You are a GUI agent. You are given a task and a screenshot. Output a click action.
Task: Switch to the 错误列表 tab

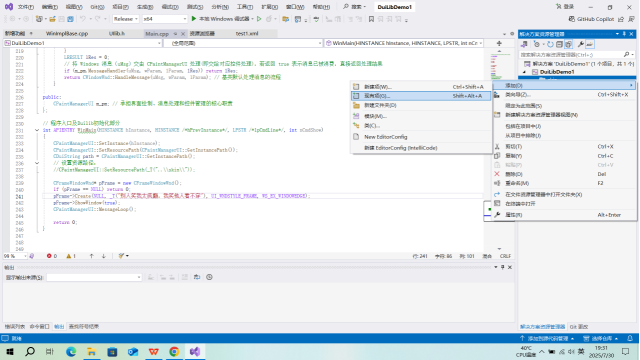tap(15, 327)
